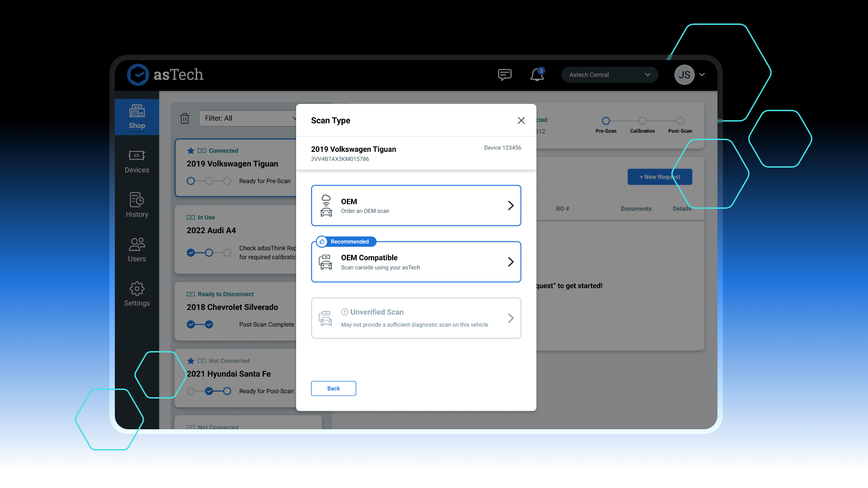
Task: Select the Calibration step circle
Action: (642, 121)
